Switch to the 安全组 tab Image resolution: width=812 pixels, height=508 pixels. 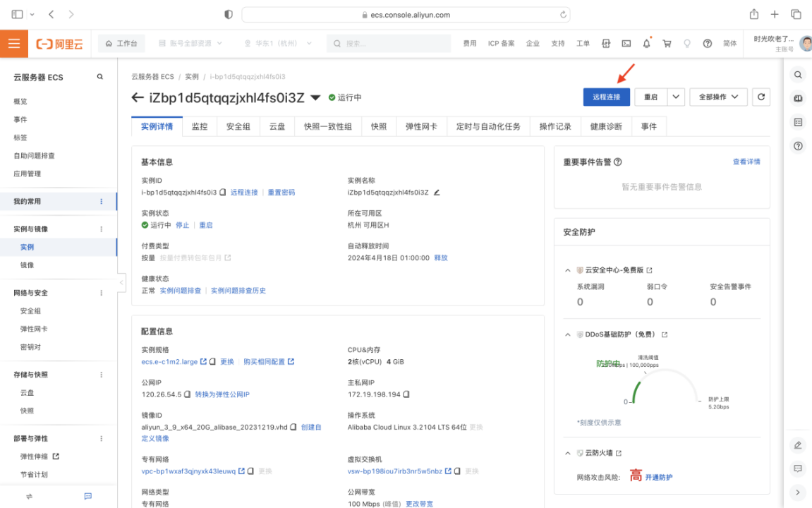[238, 126]
